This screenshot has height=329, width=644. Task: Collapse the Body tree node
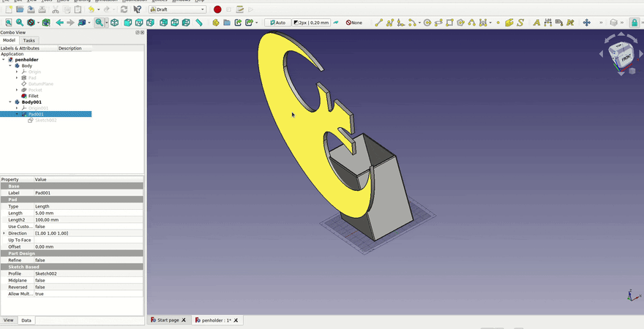(10, 66)
